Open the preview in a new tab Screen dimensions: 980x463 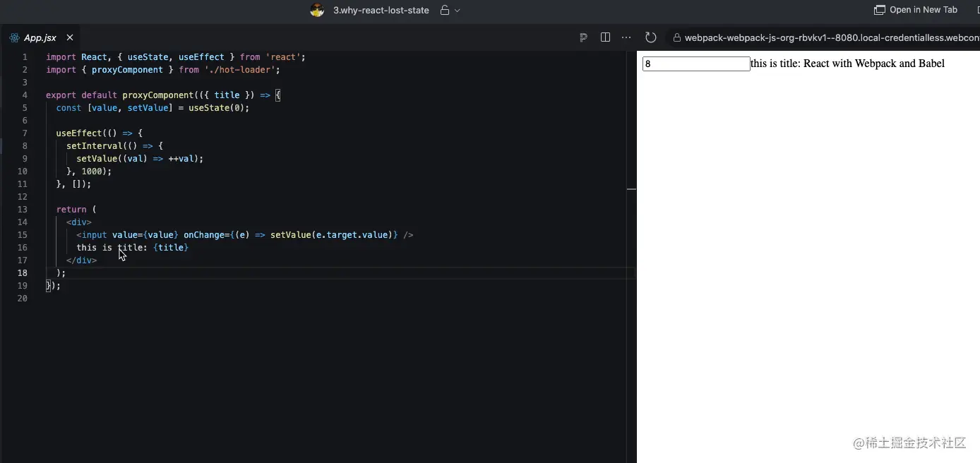916,9
